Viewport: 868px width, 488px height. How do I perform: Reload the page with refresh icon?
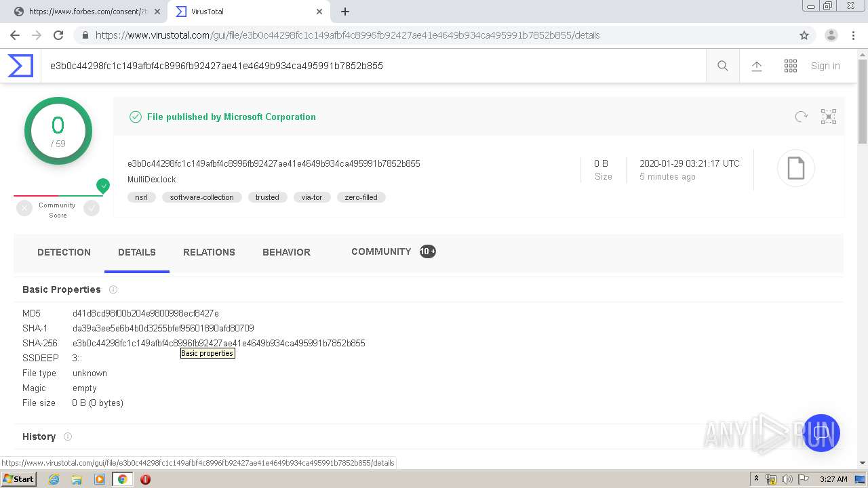pos(58,35)
